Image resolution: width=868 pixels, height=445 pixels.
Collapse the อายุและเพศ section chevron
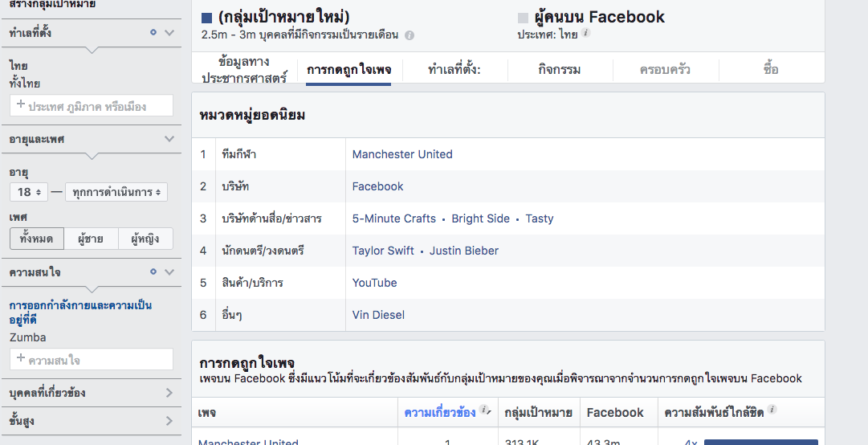[x=169, y=139]
